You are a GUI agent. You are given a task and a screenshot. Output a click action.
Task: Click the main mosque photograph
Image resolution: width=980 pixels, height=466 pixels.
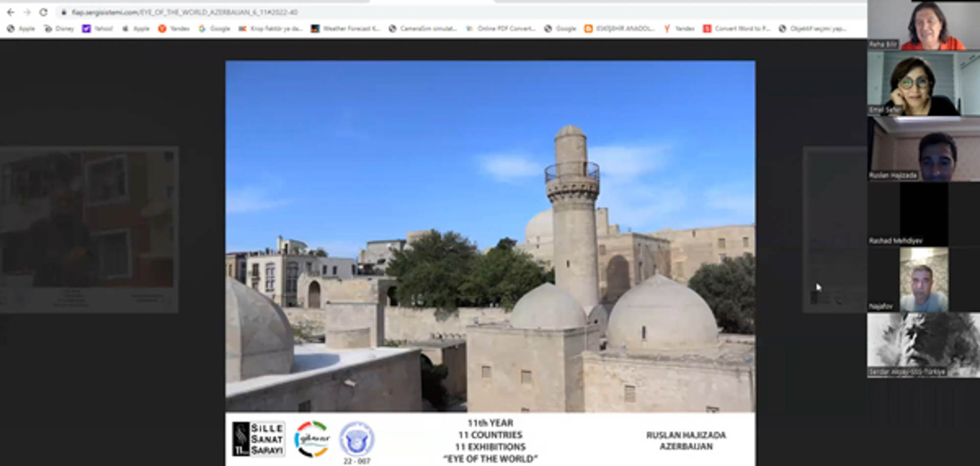[x=490, y=235]
